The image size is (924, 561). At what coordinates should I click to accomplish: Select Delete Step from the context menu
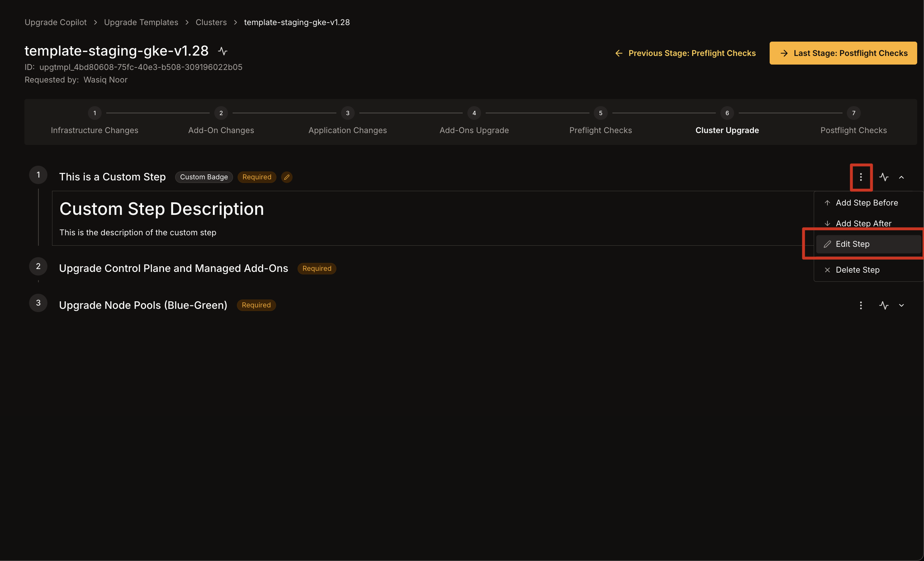858,269
